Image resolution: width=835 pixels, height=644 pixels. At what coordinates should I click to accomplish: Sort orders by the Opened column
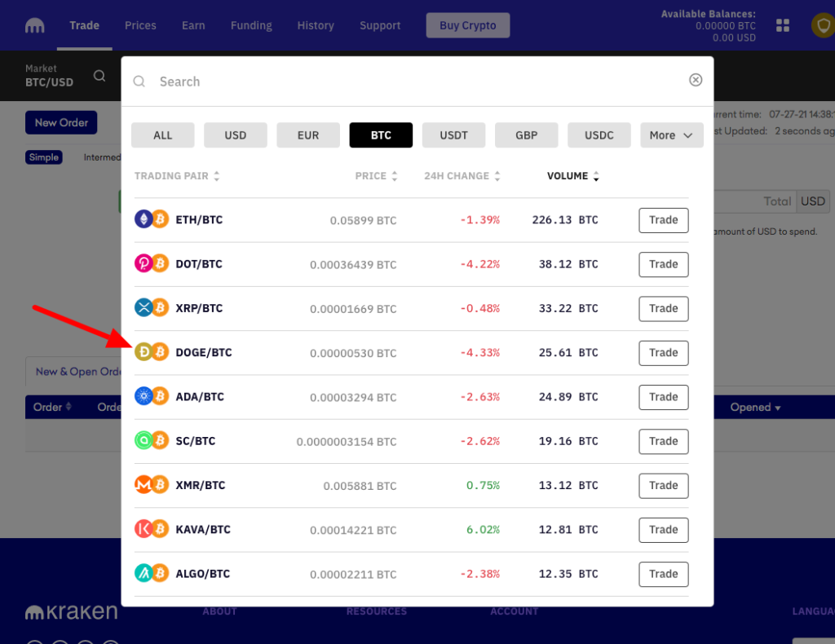[755, 407]
